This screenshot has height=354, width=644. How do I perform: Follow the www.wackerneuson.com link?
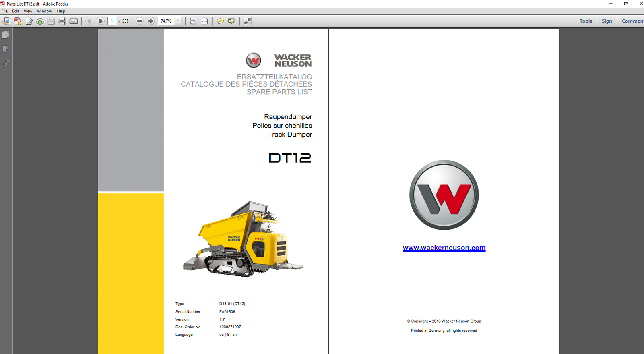444,248
